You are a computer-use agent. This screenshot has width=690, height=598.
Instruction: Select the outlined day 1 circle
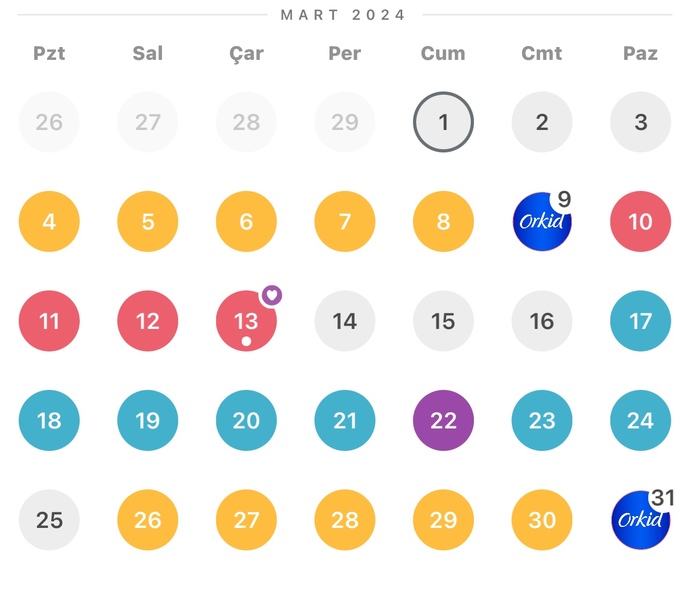(x=444, y=122)
